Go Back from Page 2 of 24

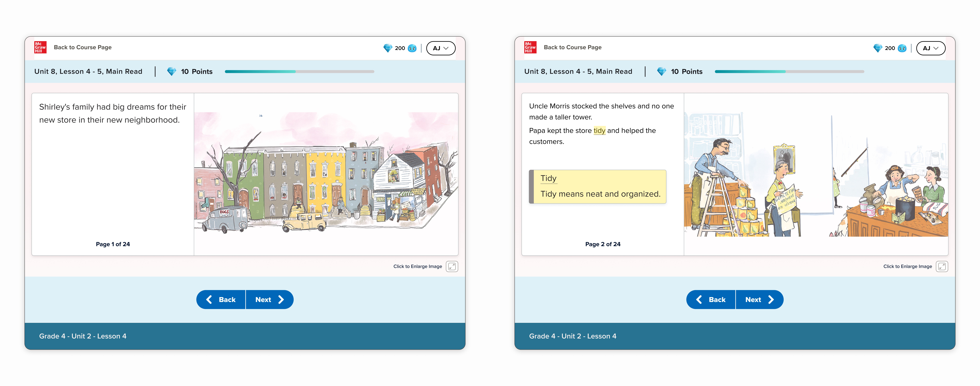(711, 300)
